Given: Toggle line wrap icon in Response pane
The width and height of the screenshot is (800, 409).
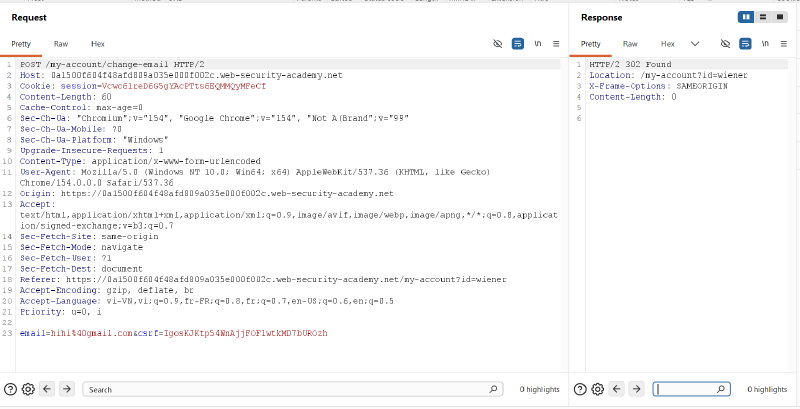Looking at the screenshot, I should tap(745, 44).
